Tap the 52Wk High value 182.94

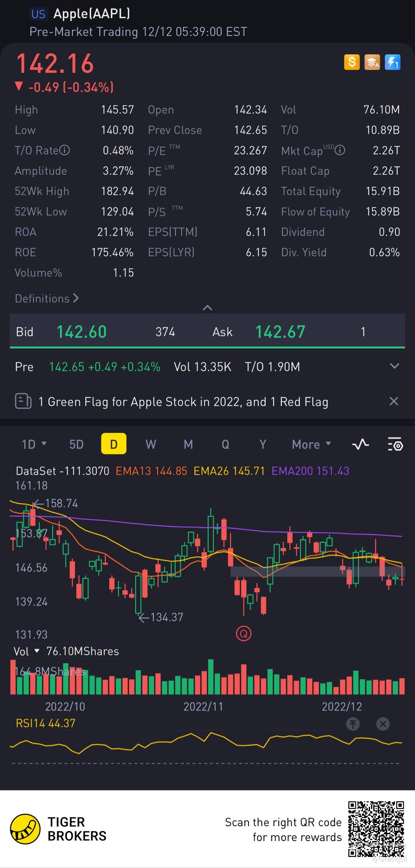tap(117, 191)
